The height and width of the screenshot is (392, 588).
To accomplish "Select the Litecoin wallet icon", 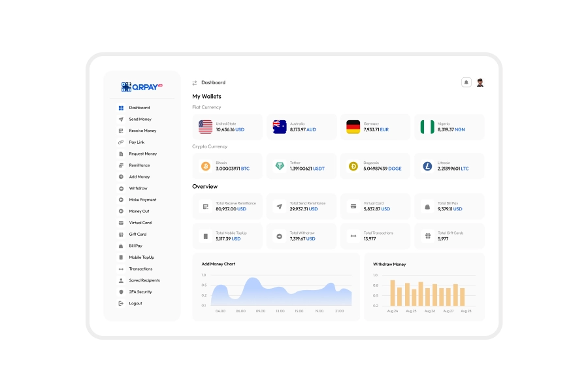I will (427, 166).
